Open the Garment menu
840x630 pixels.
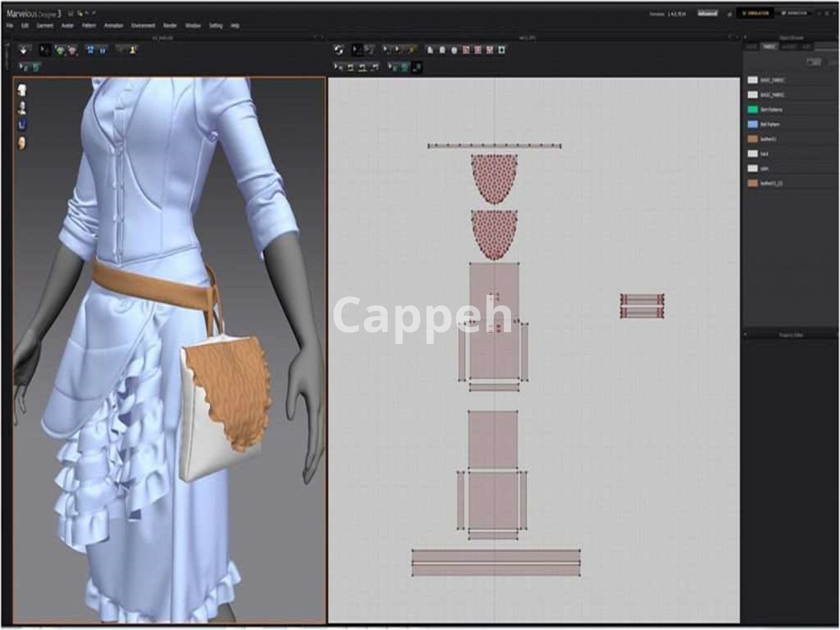tap(45, 26)
